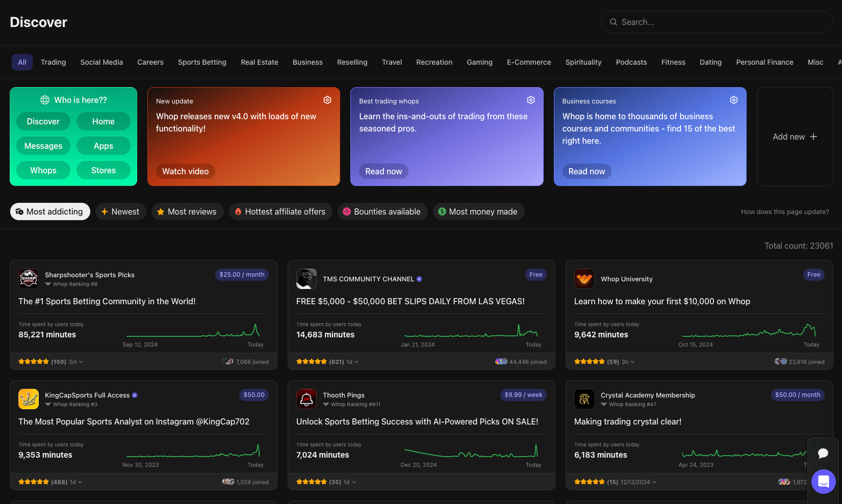842x504 pixels.
Task: Select the Personal Finance tab
Action: click(764, 62)
